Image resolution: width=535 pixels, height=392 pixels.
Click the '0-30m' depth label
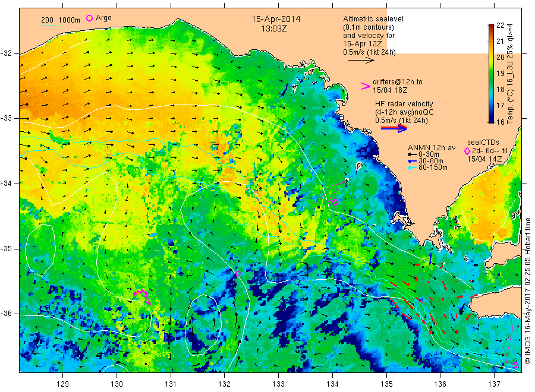point(429,155)
